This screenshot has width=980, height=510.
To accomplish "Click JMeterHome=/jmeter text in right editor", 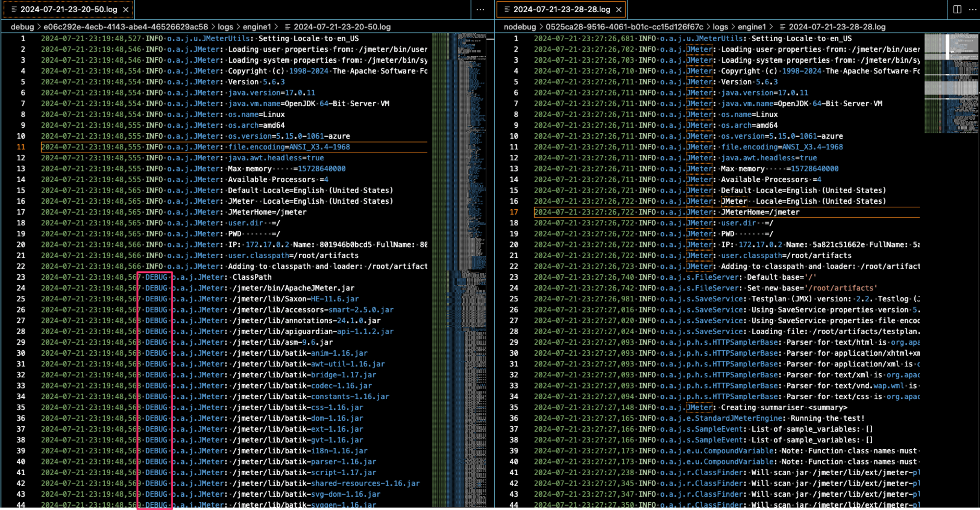I will click(x=760, y=212).
